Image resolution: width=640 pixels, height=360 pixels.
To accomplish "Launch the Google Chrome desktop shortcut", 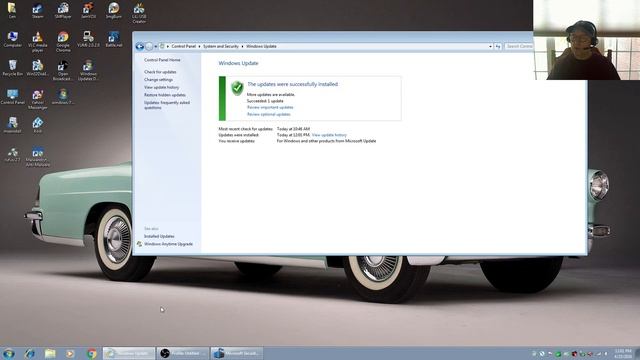I will [63, 42].
